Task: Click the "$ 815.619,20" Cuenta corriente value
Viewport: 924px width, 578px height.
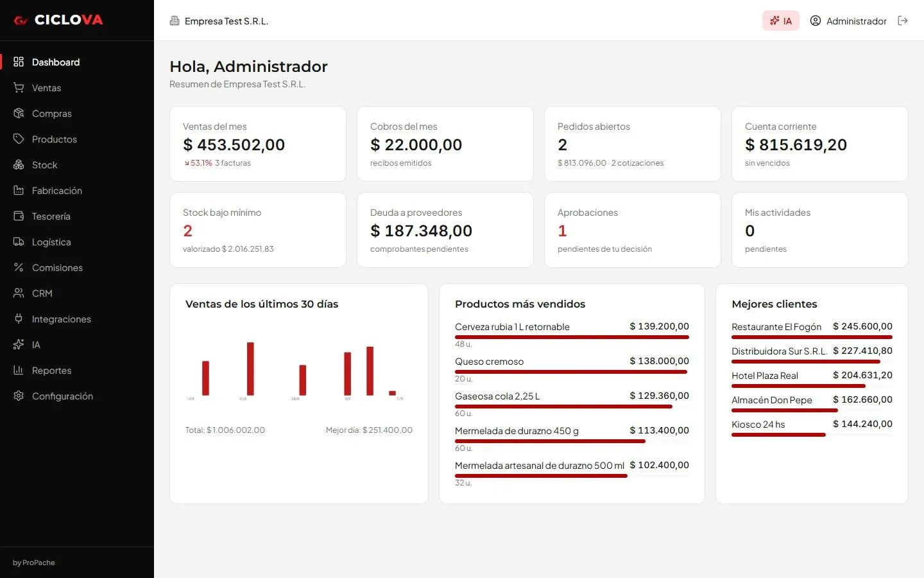Action: coord(796,145)
